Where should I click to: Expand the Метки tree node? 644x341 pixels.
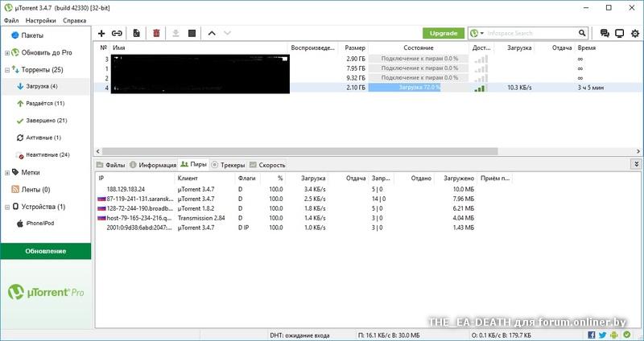pyautogui.click(x=7, y=173)
